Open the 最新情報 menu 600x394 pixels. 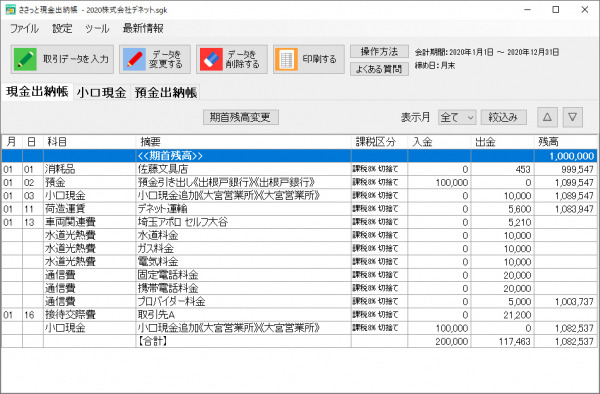coord(143,29)
